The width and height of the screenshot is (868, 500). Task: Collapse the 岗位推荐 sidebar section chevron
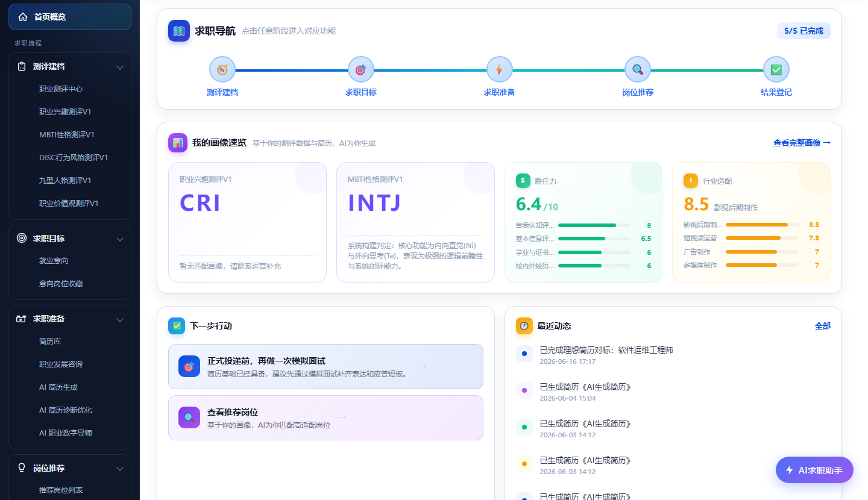tap(119, 468)
